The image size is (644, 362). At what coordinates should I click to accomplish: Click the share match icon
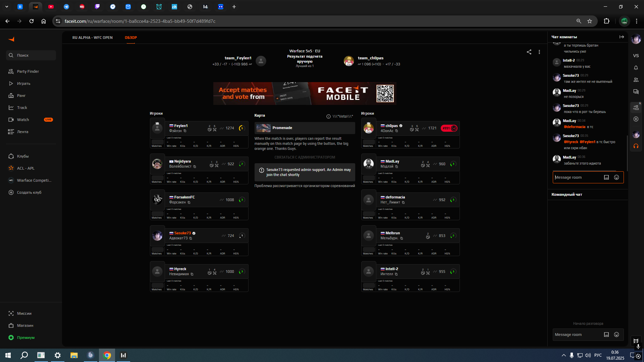(529, 52)
